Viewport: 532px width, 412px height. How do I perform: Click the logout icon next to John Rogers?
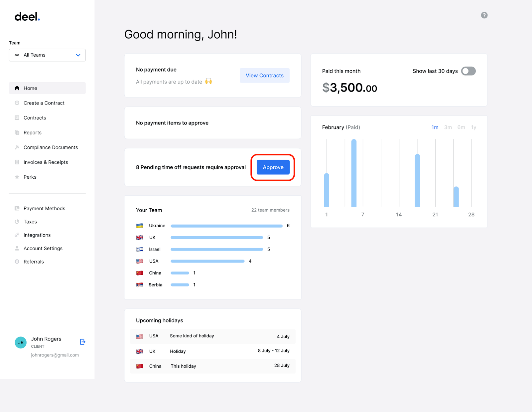tap(82, 342)
